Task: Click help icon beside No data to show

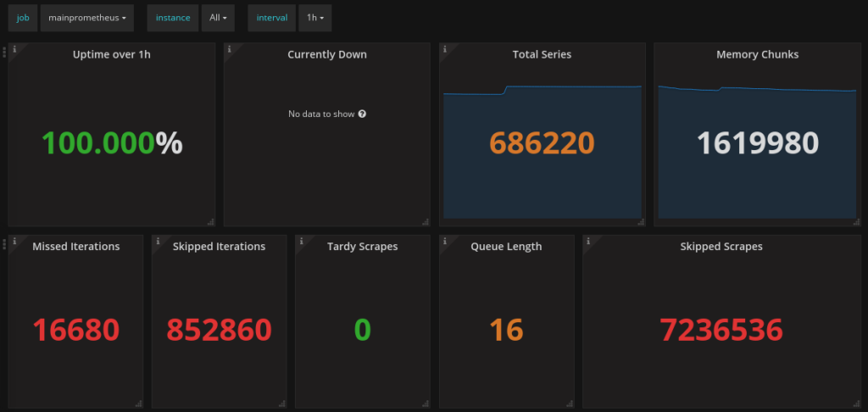Action: (362, 114)
